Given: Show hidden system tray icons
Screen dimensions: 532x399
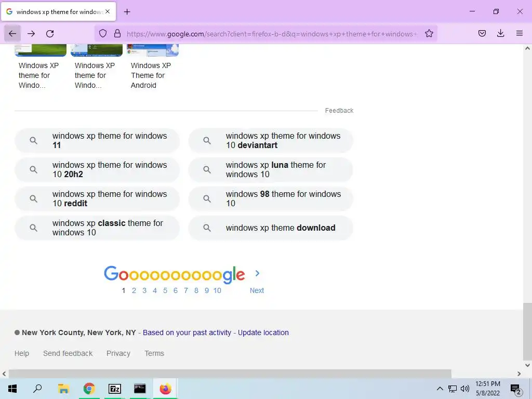Looking at the screenshot, I should [440, 389].
